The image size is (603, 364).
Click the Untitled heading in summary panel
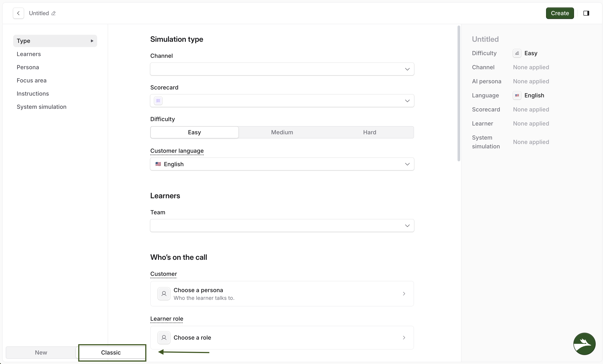(485, 39)
